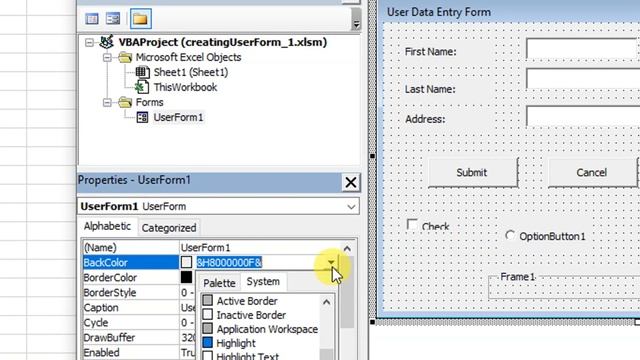Click the UserForm1 form icon
Screen dimensions: 640x360
coord(142,118)
